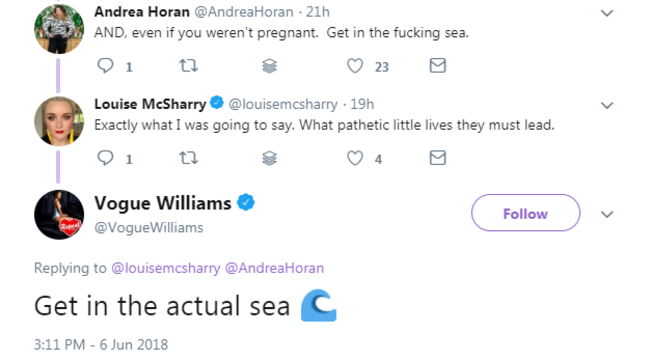Click Buffer stack icon on Louise's tweet
The width and height of the screenshot is (650, 361).
[x=269, y=158]
